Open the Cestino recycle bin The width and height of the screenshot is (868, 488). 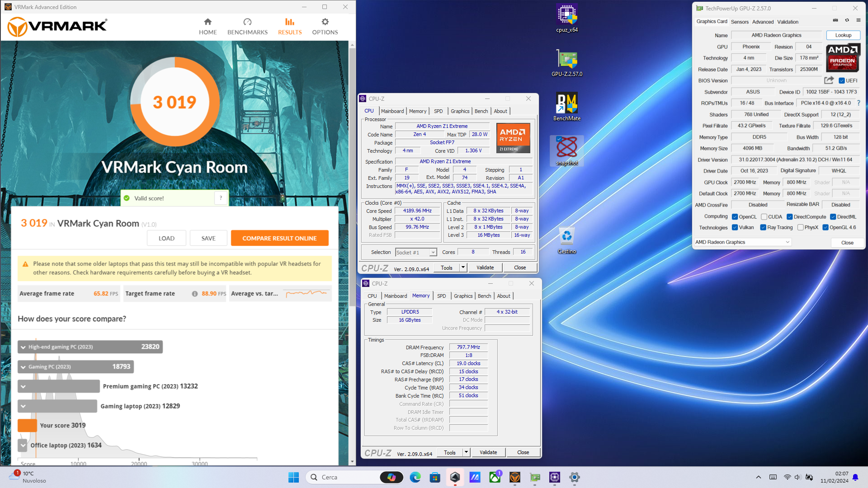click(x=567, y=240)
